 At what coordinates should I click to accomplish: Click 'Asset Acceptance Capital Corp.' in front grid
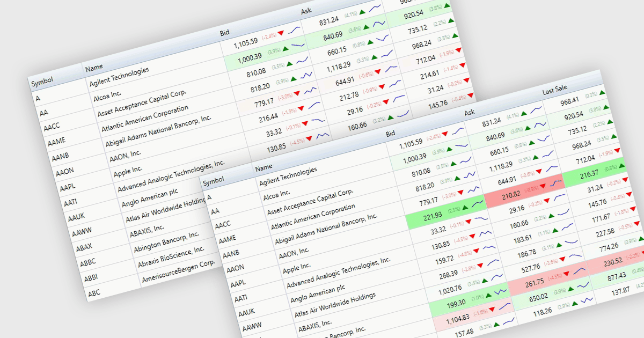(x=310, y=203)
